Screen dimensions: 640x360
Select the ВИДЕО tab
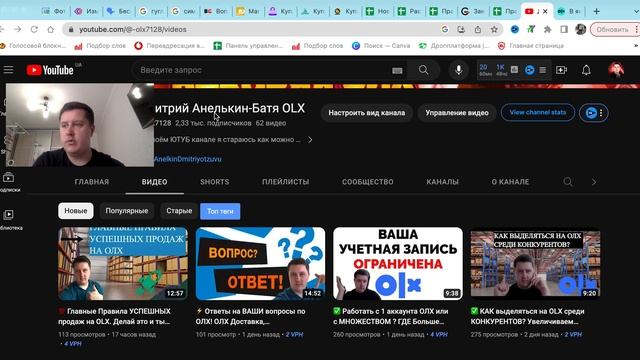click(155, 182)
